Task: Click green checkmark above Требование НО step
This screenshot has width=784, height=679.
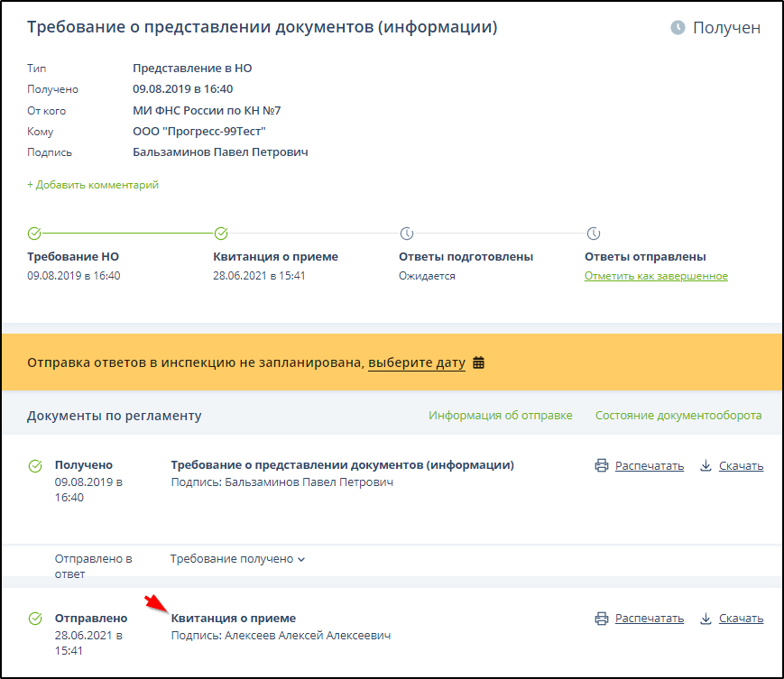Action: (x=34, y=234)
